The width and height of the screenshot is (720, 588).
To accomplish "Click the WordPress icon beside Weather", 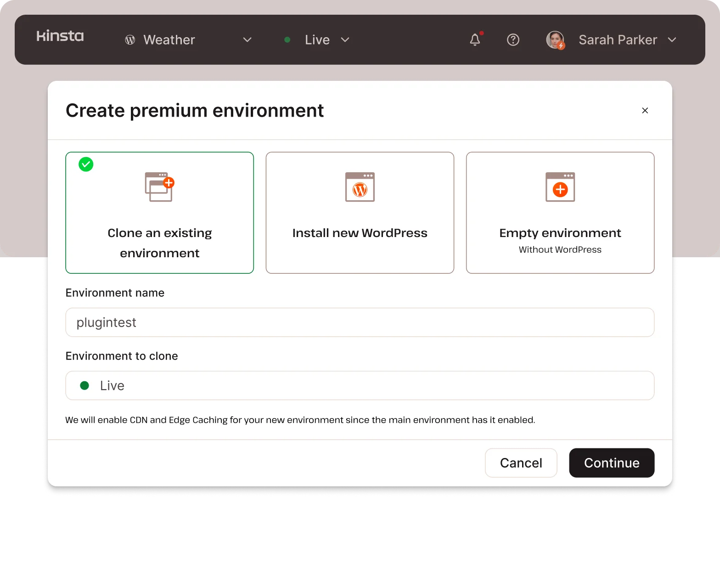I will pyautogui.click(x=130, y=40).
